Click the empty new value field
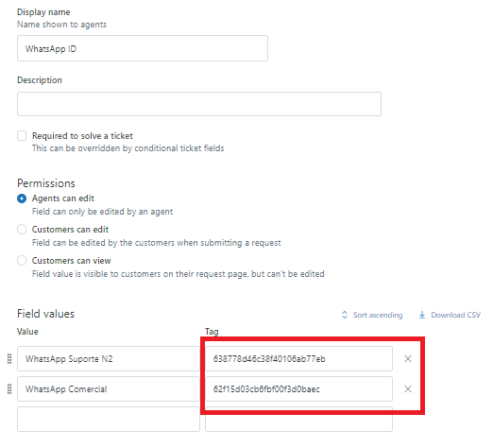Image resolution: width=493 pixels, height=448 pixels. [109, 419]
